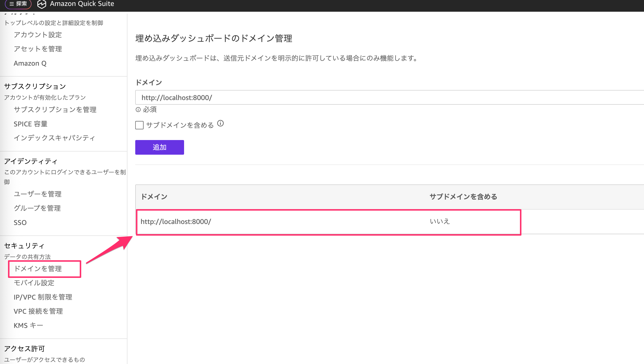Enable the サブドメインを含める checkbox

pyautogui.click(x=139, y=125)
